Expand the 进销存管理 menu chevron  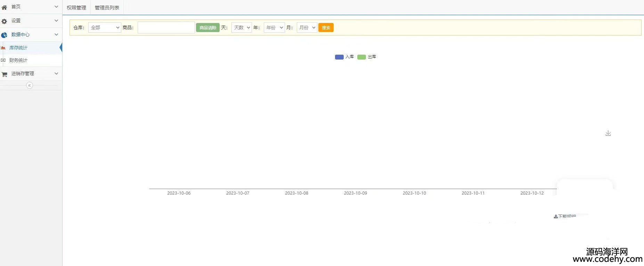(56, 73)
